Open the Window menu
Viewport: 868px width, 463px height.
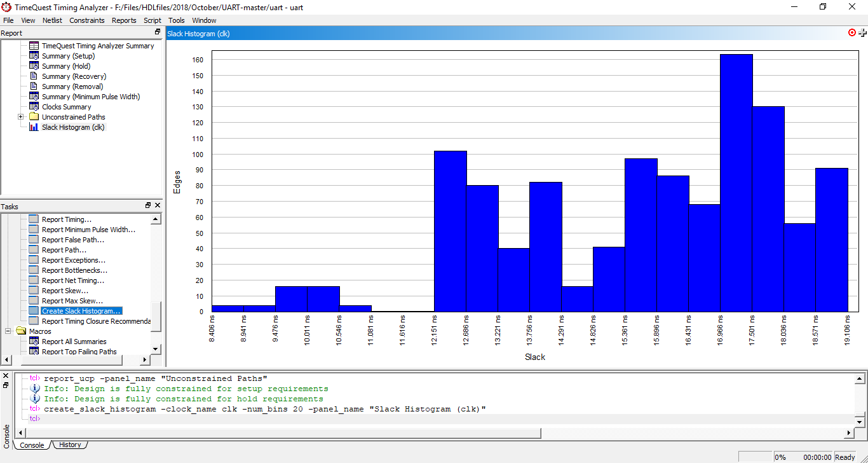pyautogui.click(x=204, y=20)
